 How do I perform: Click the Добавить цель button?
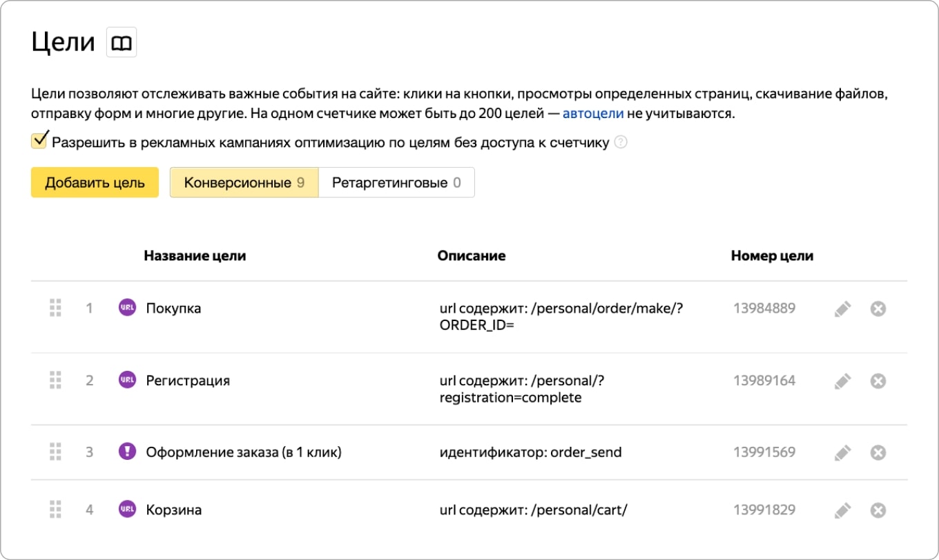pyautogui.click(x=95, y=183)
